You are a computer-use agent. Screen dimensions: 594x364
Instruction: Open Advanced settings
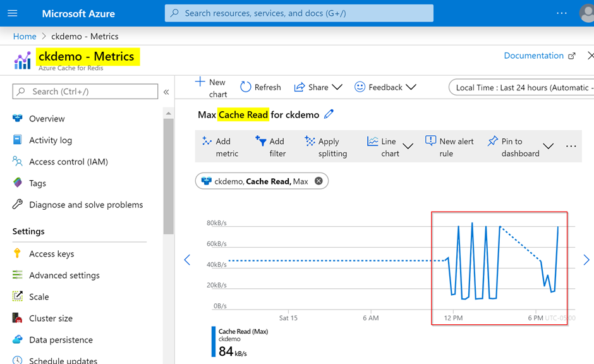[64, 276]
